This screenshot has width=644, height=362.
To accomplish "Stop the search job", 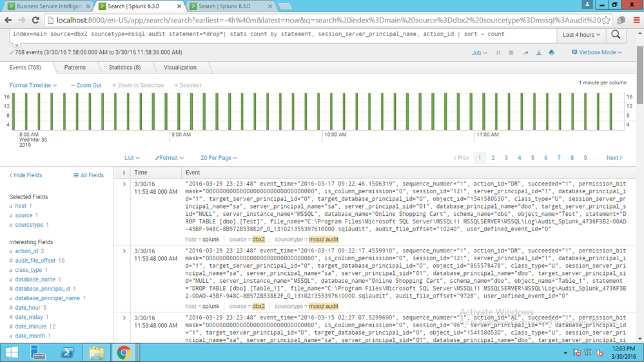I will [x=510, y=53].
